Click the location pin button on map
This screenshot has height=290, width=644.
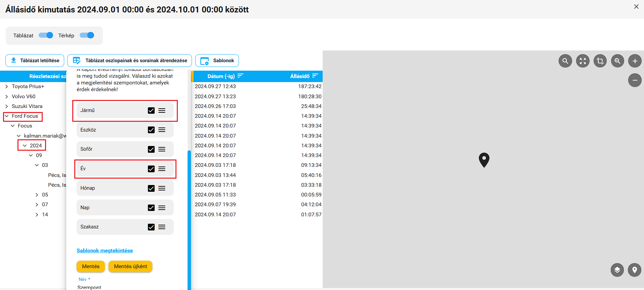coord(634,270)
